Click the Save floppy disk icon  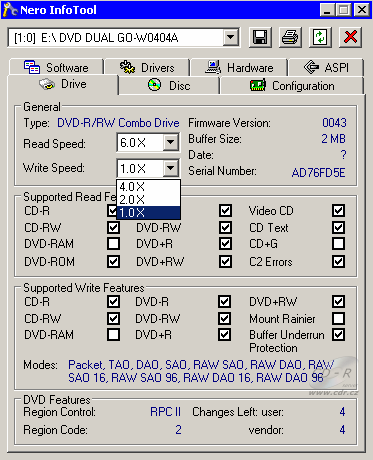click(260, 37)
